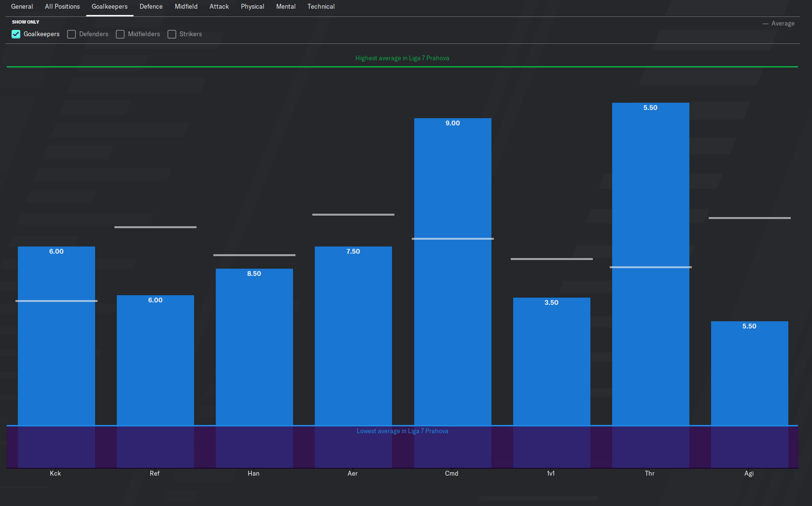Switch to All Positions tab

[62, 7]
